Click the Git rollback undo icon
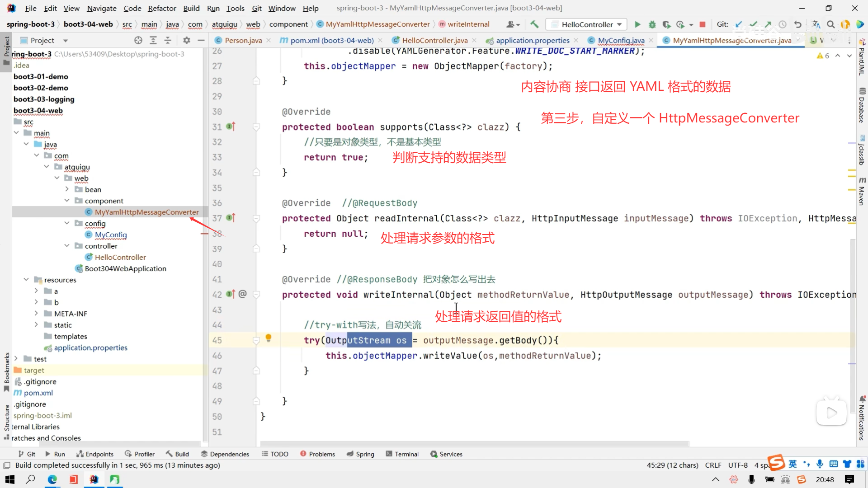868x488 pixels. click(x=798, y=24)
